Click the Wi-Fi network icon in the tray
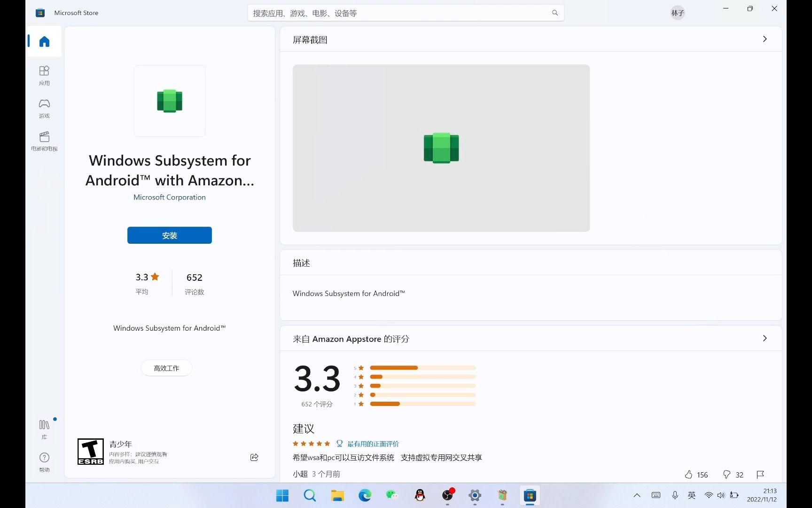812x508 pixels. point(709,495)
